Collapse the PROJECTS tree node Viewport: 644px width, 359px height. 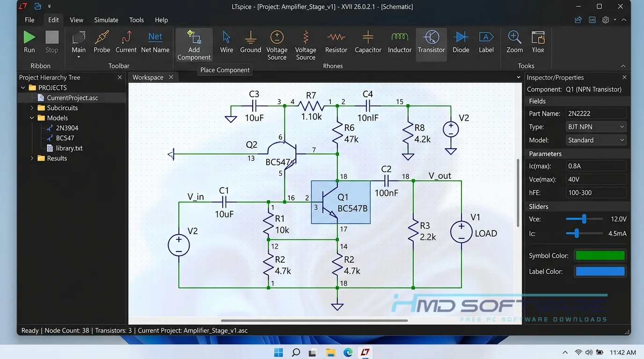click(23, 87)
